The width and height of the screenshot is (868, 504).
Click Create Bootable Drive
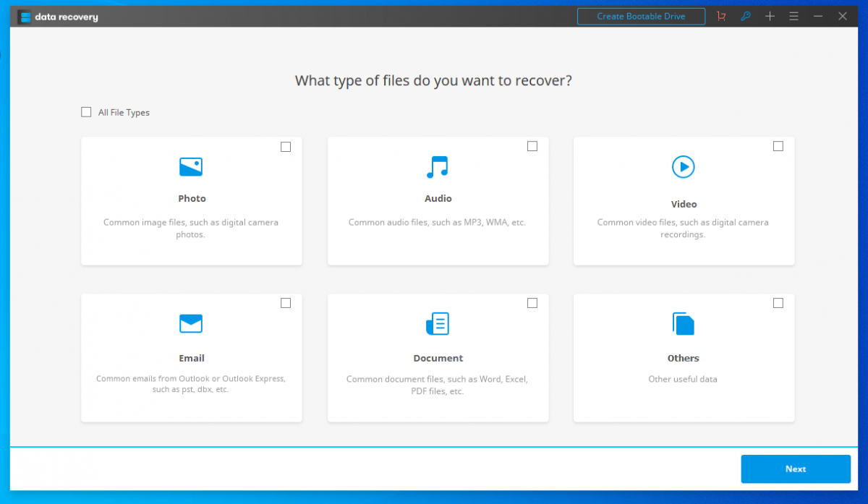tap(641, 16)
